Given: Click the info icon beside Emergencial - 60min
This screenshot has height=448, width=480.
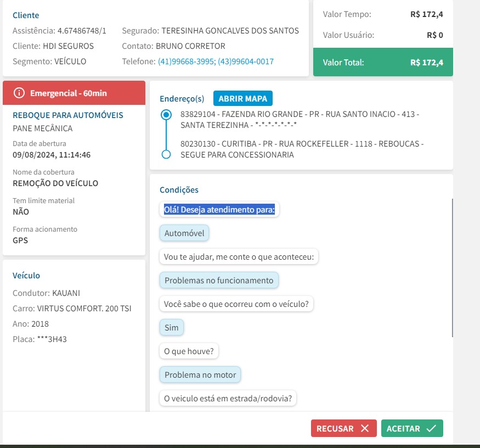Looking at the screenshot, I should tap(19, 93).
